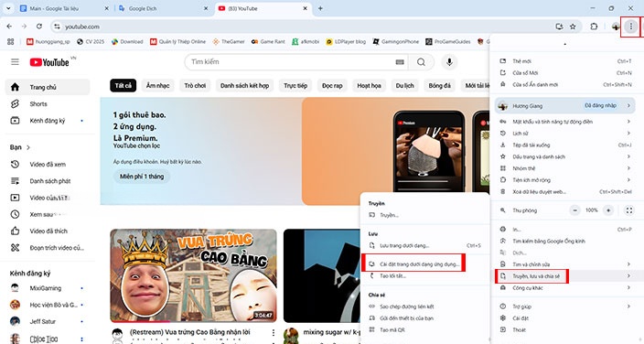This screenshot has width=644, height=344.
Task: Open Video đã xem history in the sidebar
Action: click(x=48, y=165)
